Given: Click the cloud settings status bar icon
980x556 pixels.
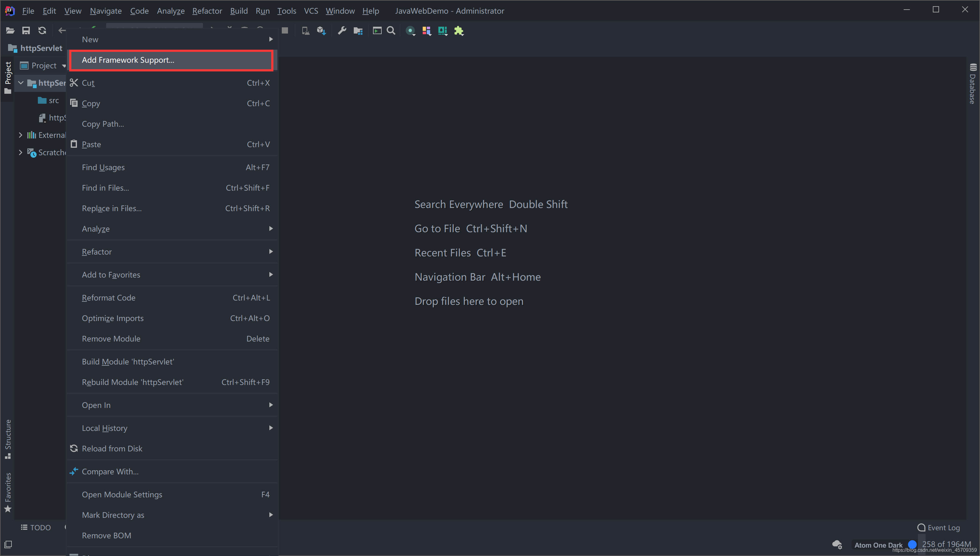Looking at the screenshot, I should pyautogui.click(x=837, y=544).
